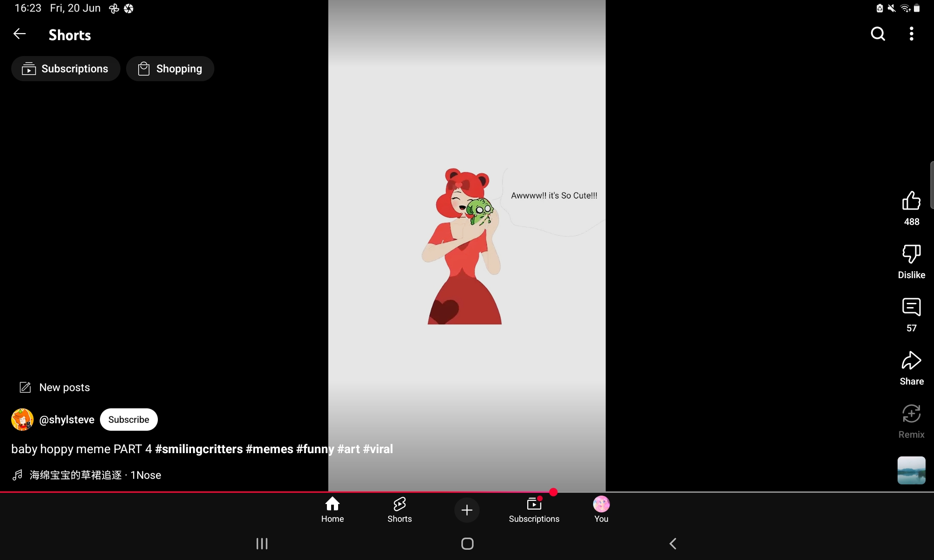Open the #smilingcritters hashtag
The image size is (934, 560).
(199, 449)
